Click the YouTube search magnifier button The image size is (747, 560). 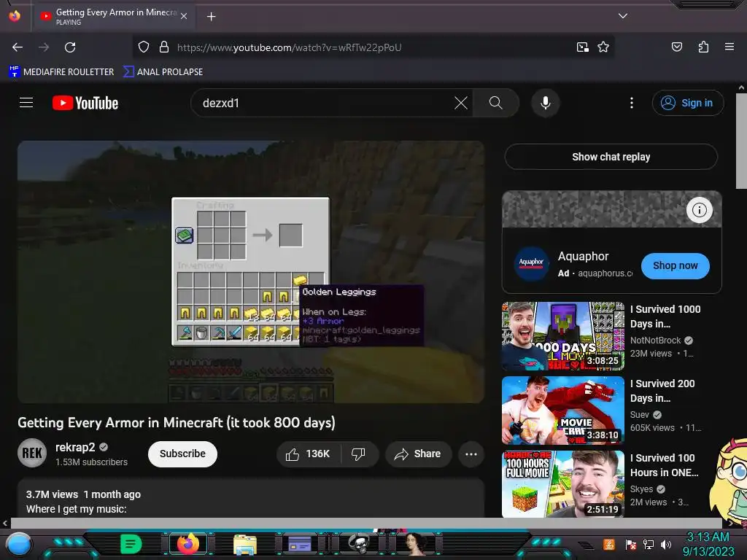click(x=496, y=103)
